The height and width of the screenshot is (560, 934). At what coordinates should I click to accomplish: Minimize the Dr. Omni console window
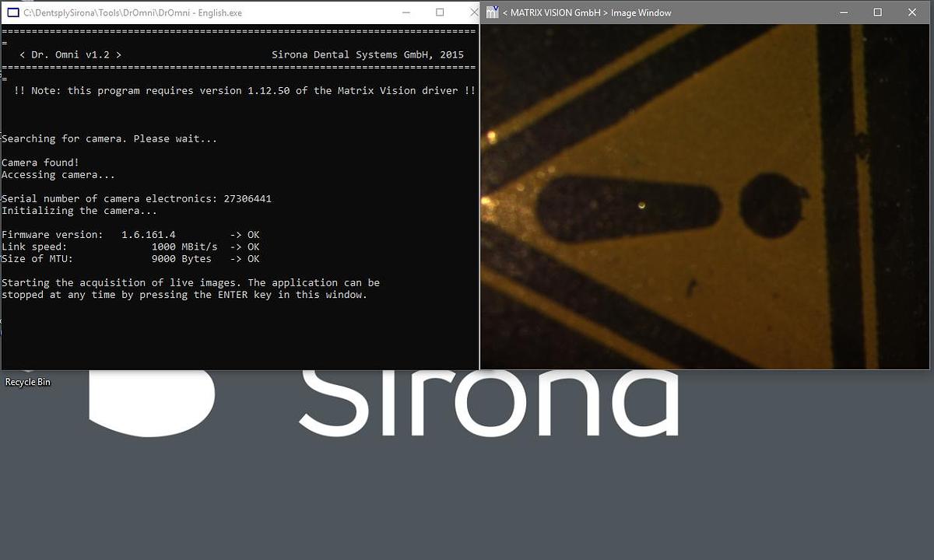(x=405, y=12)
